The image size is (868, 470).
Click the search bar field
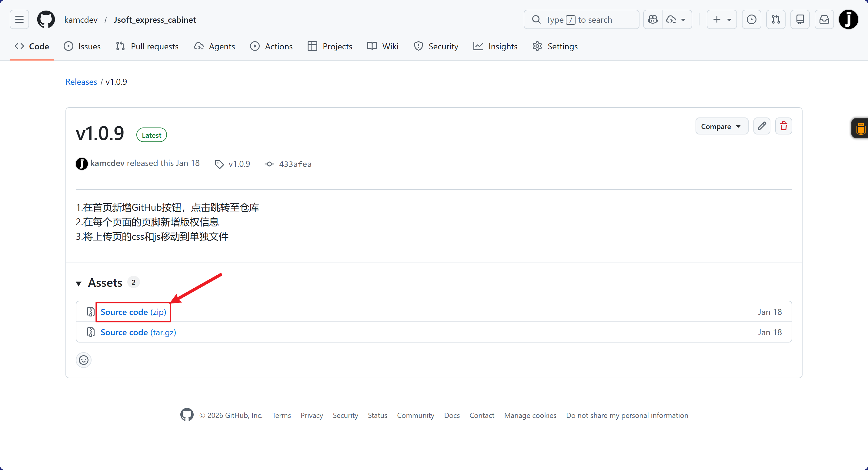(581, 19)
